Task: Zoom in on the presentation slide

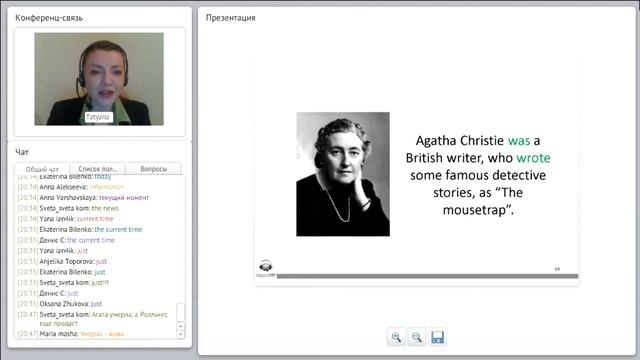Action: [x=396, y=337]
